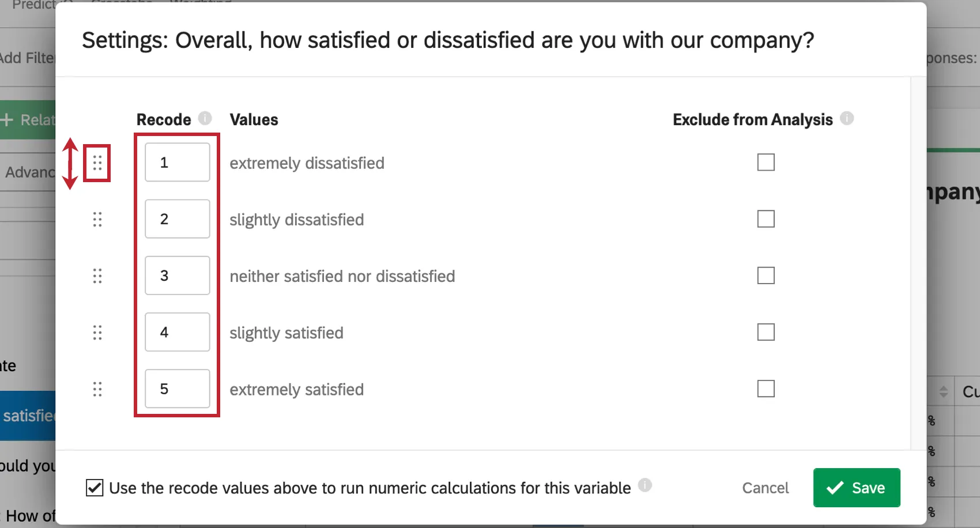Screen dimensions: 980x528
Task: Exclude extremely dissatisfied from analysis
Action: pyautogui.click(x=766, y=162)
